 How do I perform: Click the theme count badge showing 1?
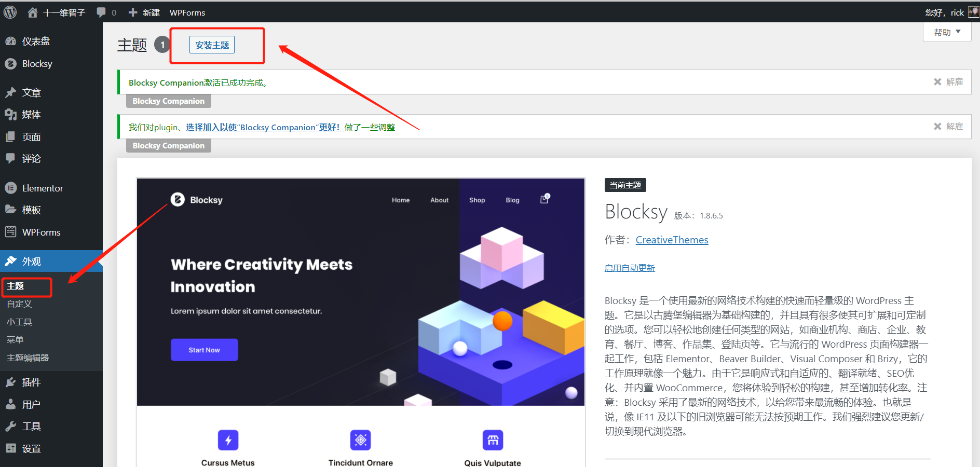pos(162,45)
